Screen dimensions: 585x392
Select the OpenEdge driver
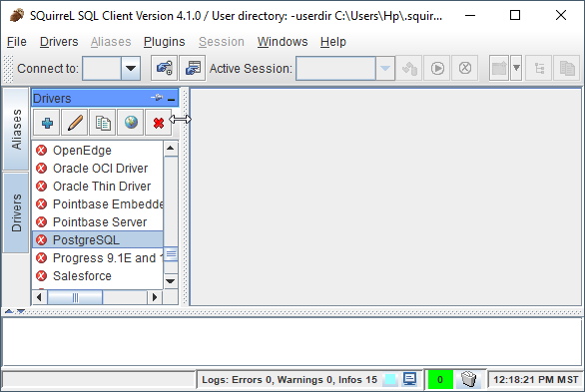pyautogui.click(x=98, y=151)
